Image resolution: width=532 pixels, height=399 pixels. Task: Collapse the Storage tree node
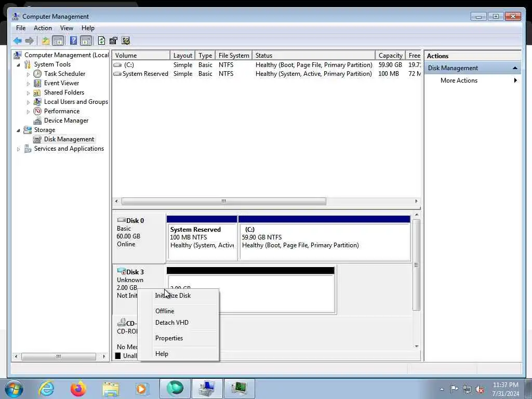18,130
